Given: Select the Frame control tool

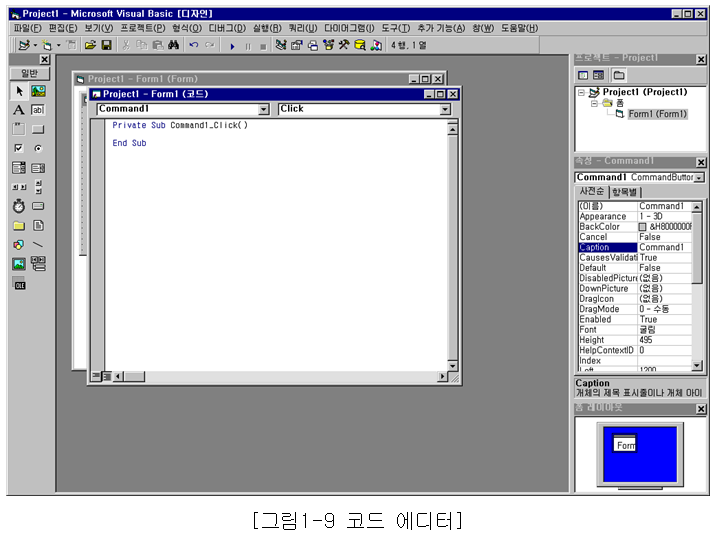Looking at the screenshot, I should coord(19,129).
